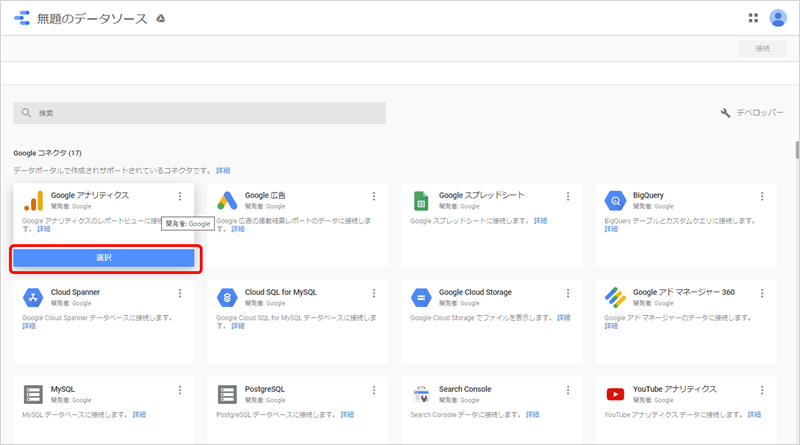Click the Google アナリティクス bar chart icon
The height and width of the screenshot is (445, 800).
pos(34,201)
